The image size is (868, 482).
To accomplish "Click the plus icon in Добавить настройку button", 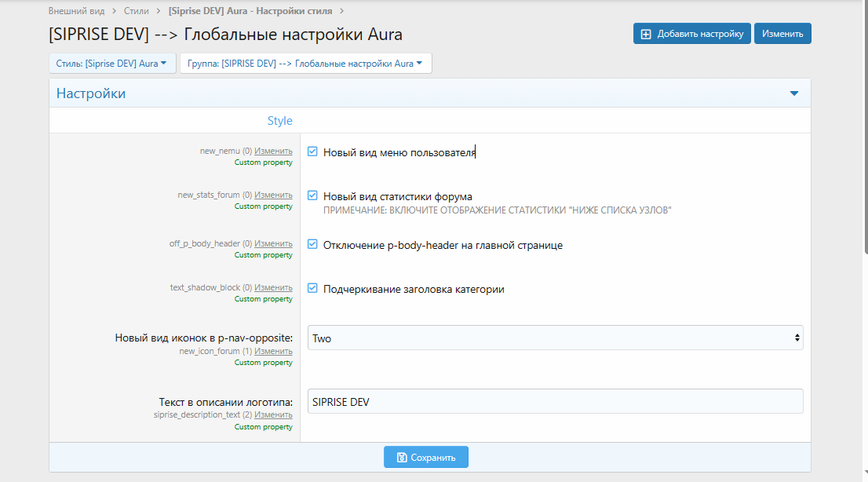I will (646, 34).
